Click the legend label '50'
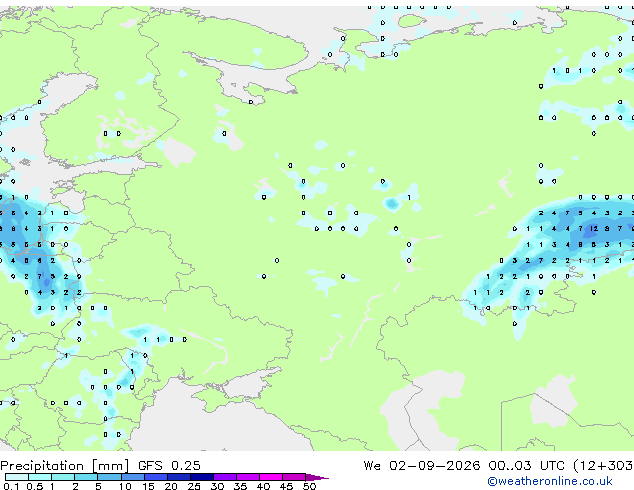 tap(309, 486)
